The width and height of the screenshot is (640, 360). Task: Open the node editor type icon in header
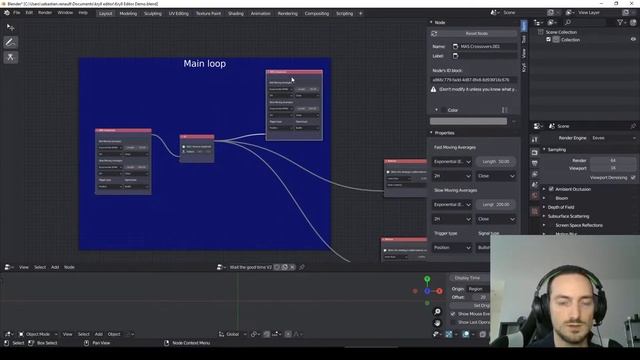pyautogui.click(x=8, y=267)
